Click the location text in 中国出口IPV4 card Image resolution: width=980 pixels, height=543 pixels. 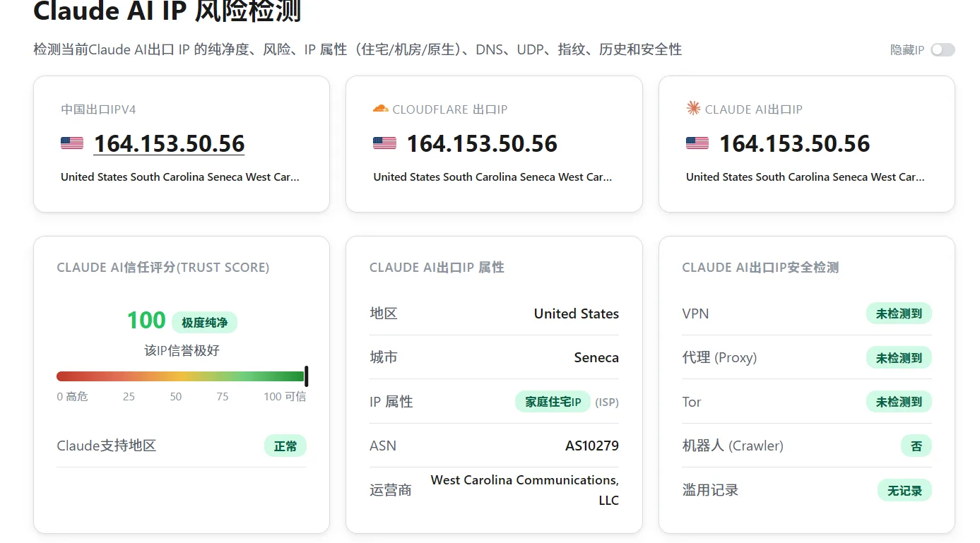180,177
